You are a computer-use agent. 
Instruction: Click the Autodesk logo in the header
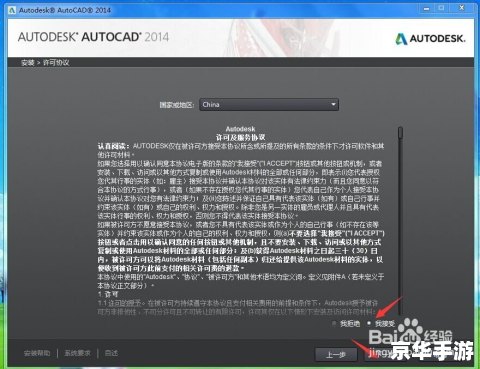430,39
